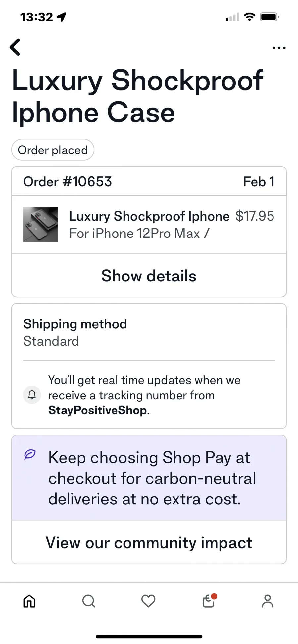Go back using the back arrow
Image resolution: width=298 pixels, height=644 pixels.
point(15,47)
